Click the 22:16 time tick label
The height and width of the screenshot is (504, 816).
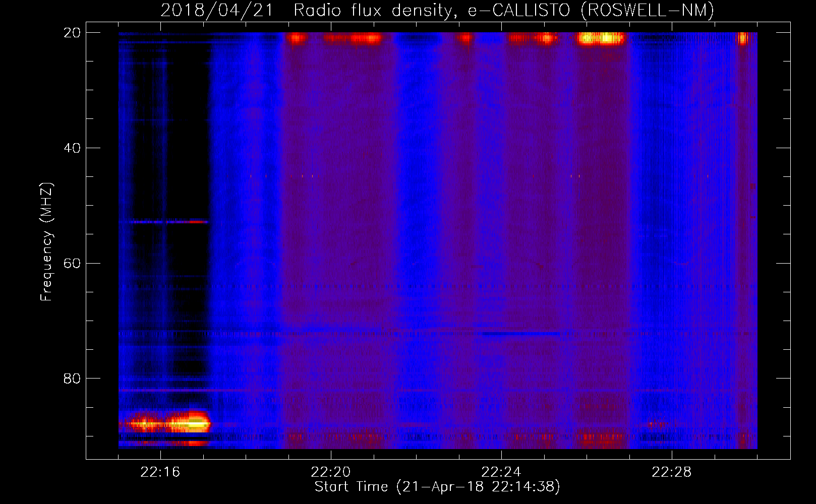click(160, 472)
